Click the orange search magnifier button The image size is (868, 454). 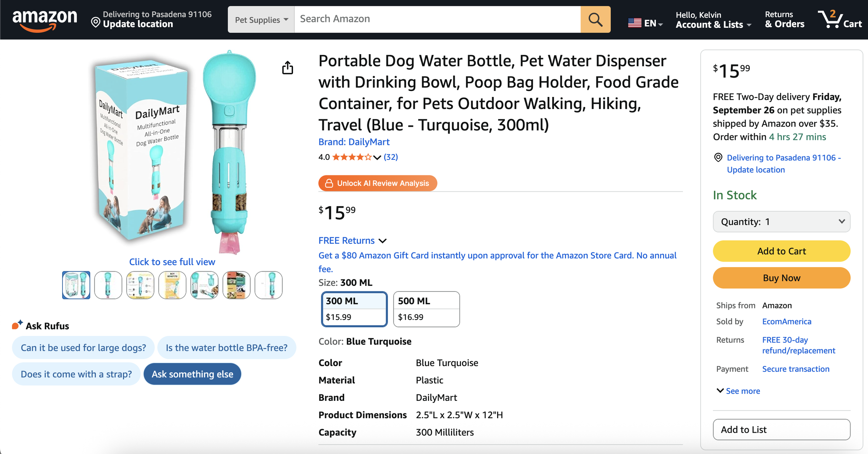[595, 19]
